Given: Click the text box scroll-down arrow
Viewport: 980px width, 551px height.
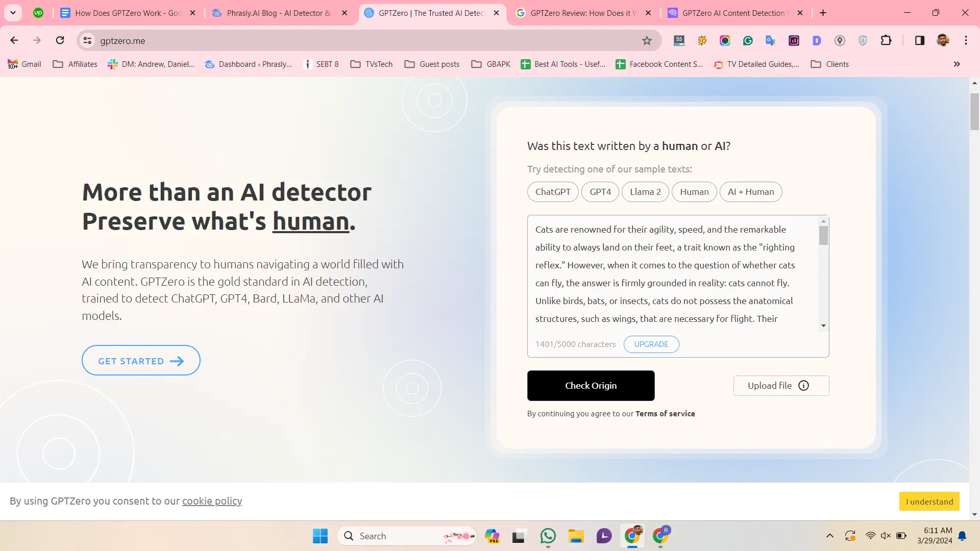Looking at the screenshot, I should [823, 326].
